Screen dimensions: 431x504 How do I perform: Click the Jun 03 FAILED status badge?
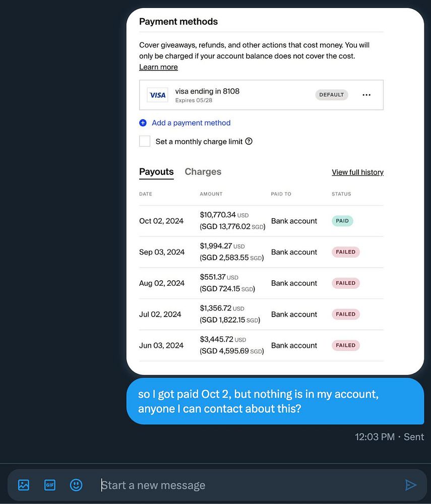tap(345, 345)
